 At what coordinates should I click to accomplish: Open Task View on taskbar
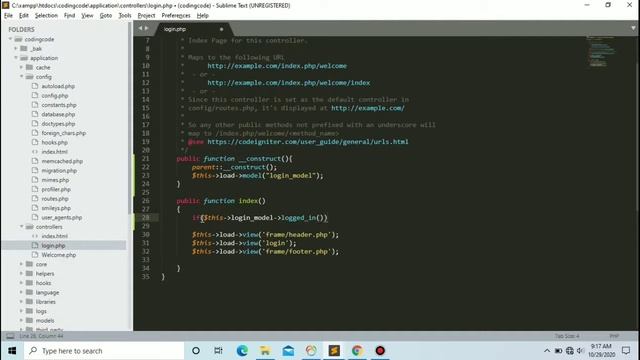[x=218, y=351]
